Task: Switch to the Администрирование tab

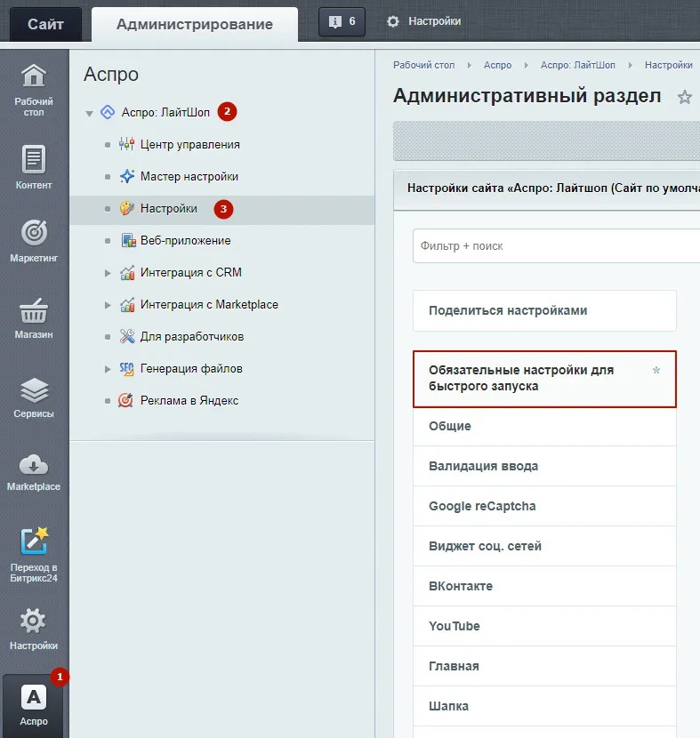Action: pyautogui.click(x=195, y=24)
